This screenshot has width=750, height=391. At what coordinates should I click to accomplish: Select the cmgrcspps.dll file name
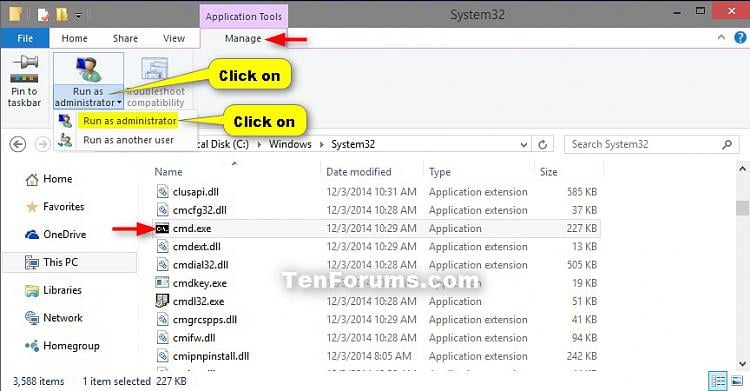point(205,320)
